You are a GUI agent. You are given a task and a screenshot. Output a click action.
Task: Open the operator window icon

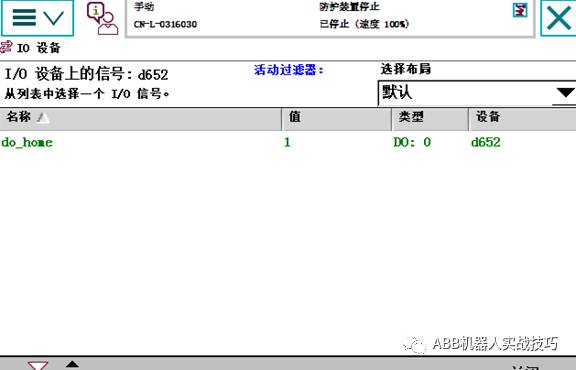[x=102, y=18]
